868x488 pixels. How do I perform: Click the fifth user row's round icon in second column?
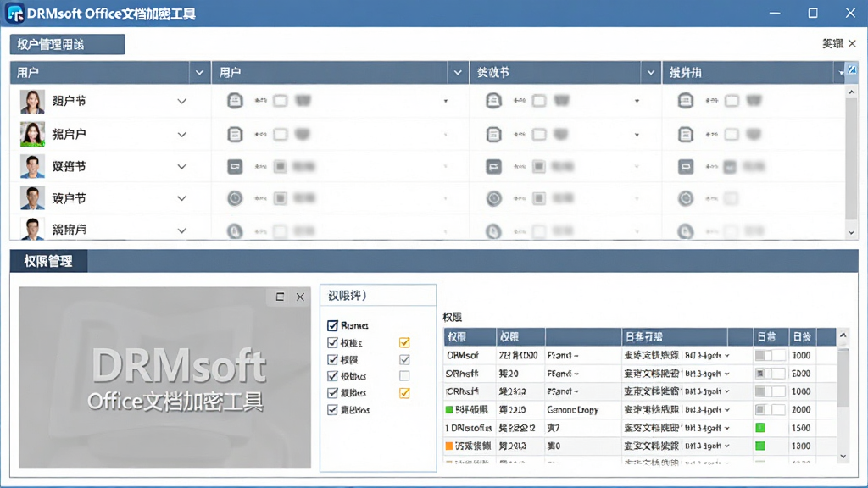tap(235, 230)
